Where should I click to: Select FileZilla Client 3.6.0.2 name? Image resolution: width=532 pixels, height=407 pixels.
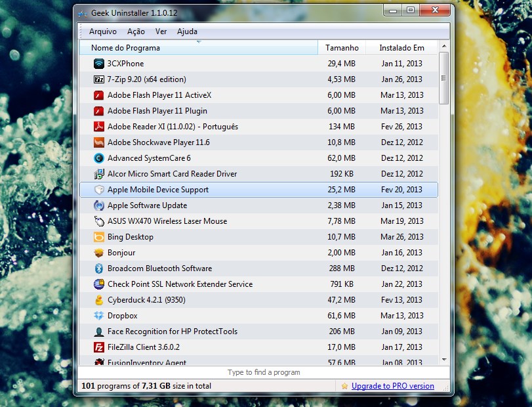coord(143,347)
